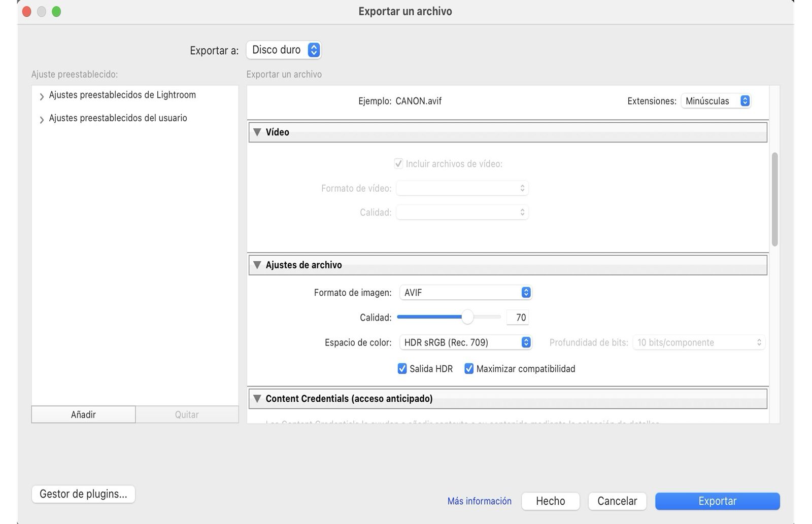Follow the Más información link
The image size is (812, 524).
[479, 501]
